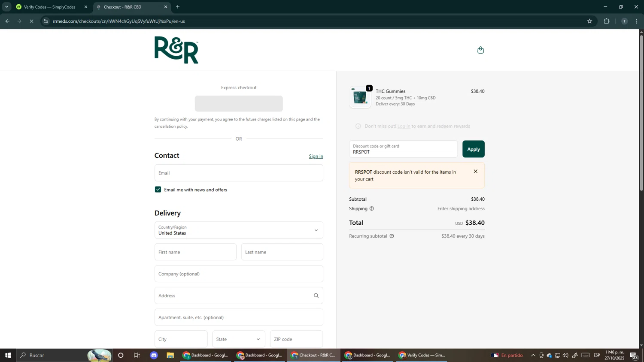Viewport: 644px width, 362px height.
Task: Switch to the Verify Codes — SimplyCodes tab
Action: [x=51, y=7]
